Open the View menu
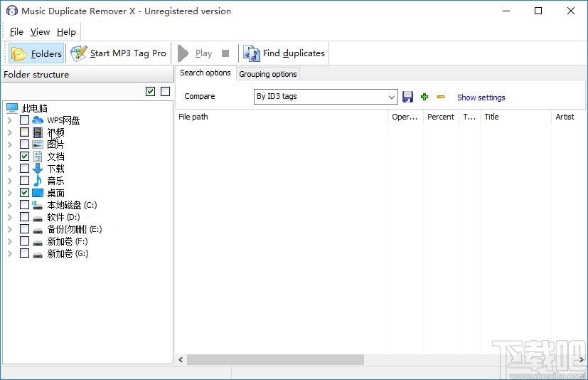This screenshot has height=380, width=588. 40,32
